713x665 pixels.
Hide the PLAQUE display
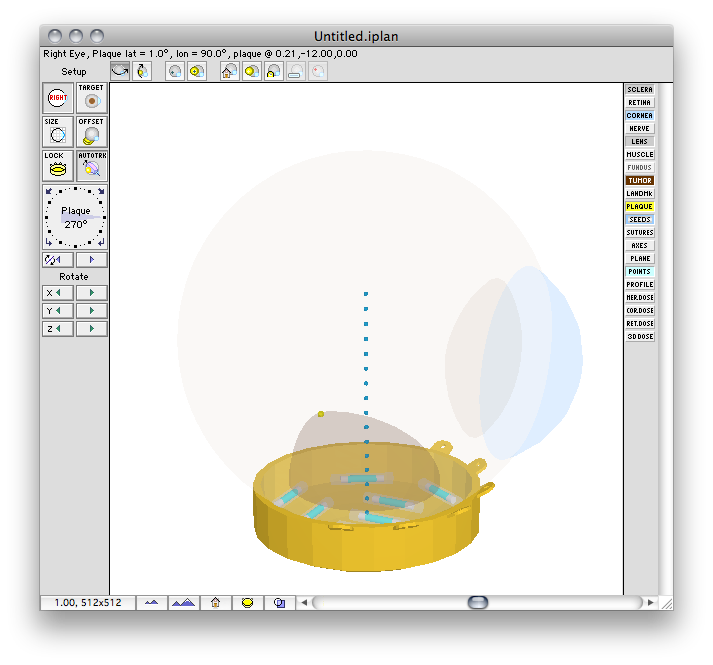[640, 207]
